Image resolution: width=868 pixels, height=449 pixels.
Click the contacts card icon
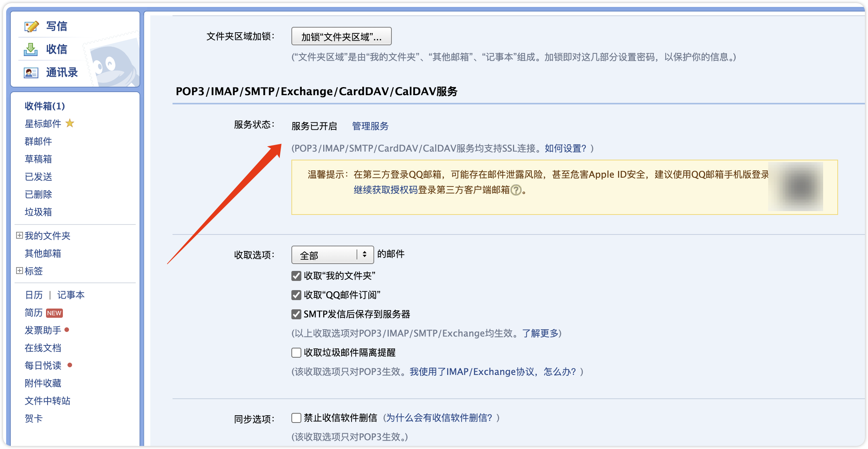tap(31, 73)
